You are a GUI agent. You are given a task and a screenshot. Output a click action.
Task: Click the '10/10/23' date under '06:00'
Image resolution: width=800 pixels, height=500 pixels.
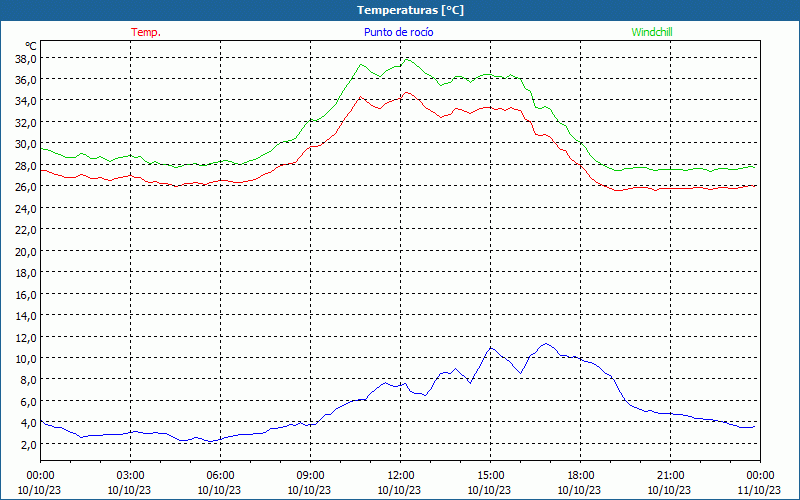(219, 490)
